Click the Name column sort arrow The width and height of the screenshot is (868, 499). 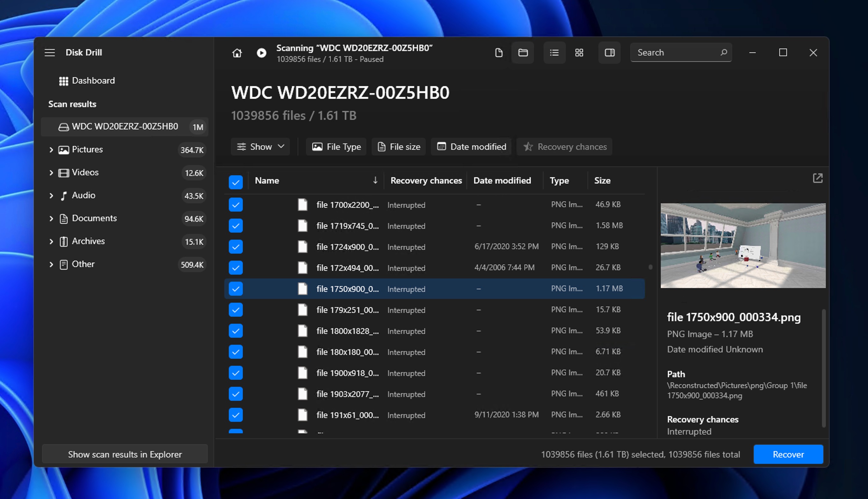(375, 180)
